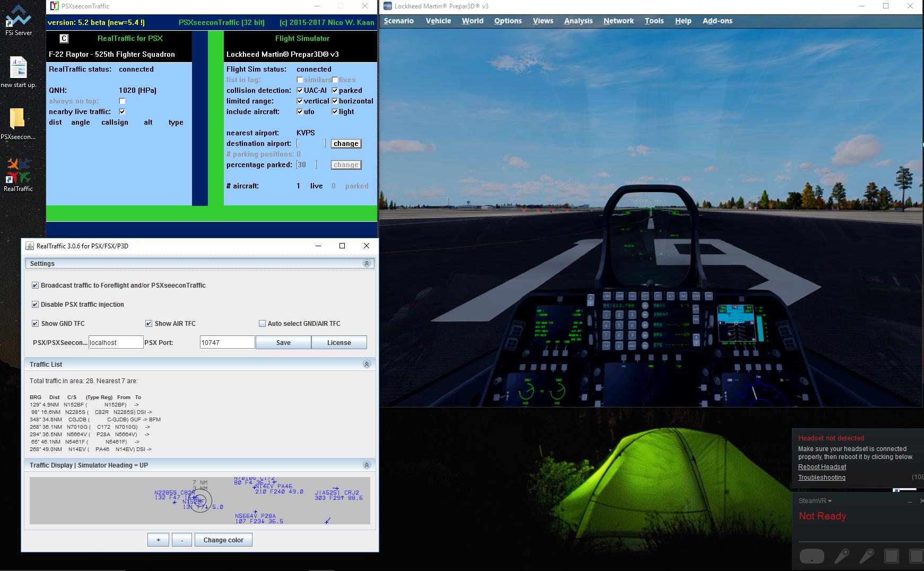Open the Scenario menu in Prepar3D

(x=399, y=21)
